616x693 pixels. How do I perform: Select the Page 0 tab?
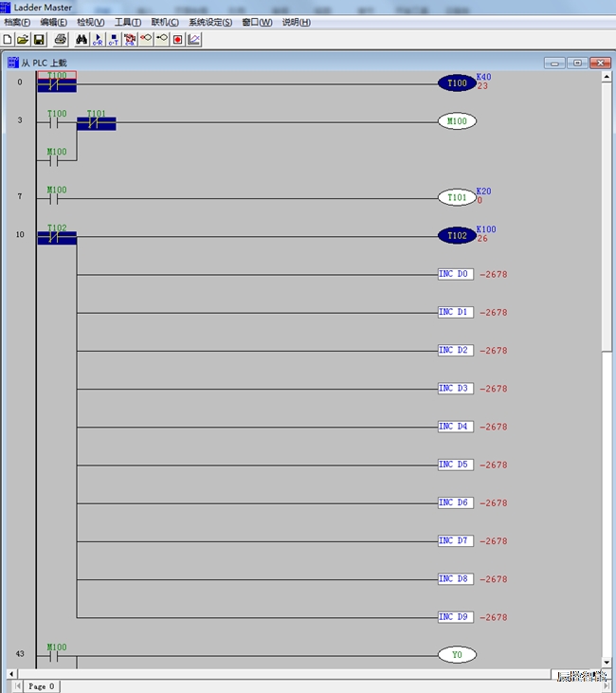click(x=41, y=685)
